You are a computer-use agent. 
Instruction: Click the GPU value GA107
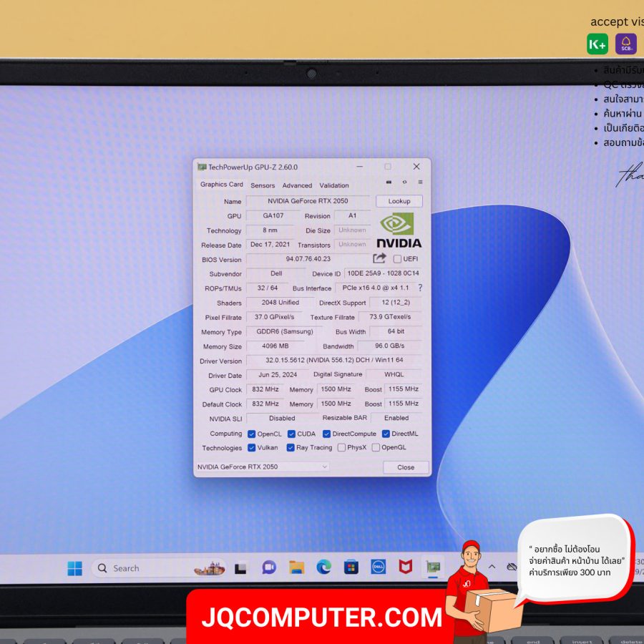(x=273, y=215)
